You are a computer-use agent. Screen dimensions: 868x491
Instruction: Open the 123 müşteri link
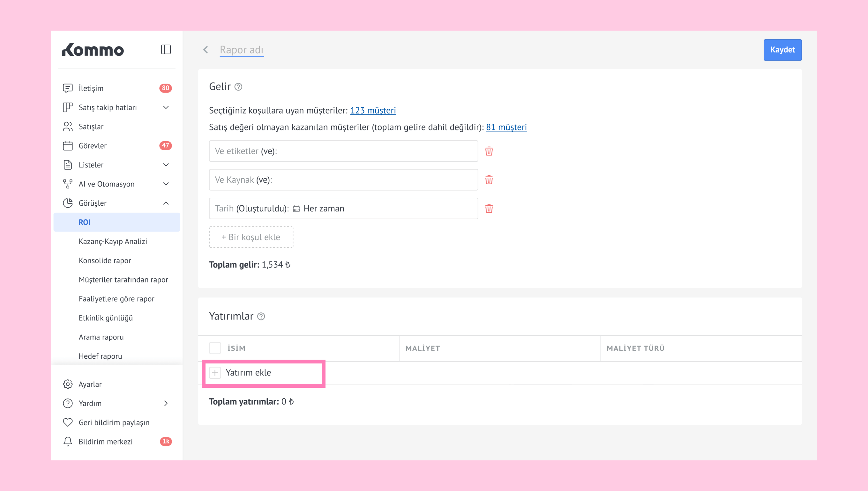point(373,110)
